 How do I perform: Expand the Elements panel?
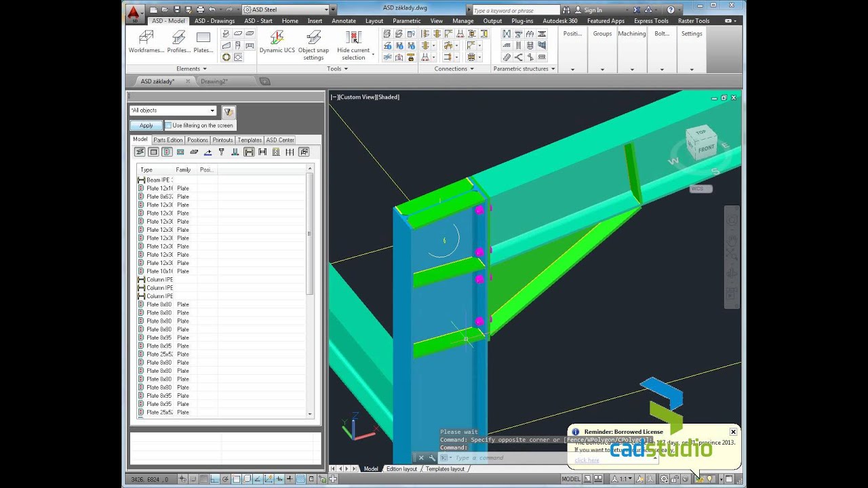click(191, 68)
